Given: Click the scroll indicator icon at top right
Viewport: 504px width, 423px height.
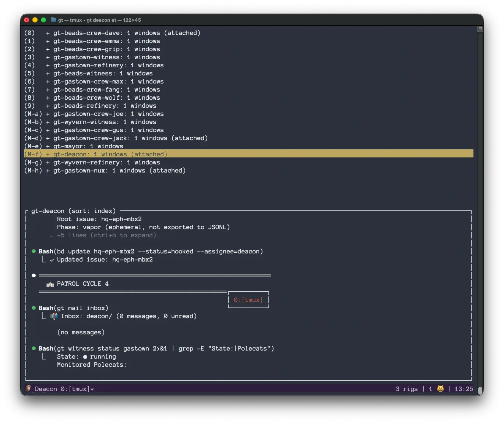Looking at the screenshot, I should [480, 29].
